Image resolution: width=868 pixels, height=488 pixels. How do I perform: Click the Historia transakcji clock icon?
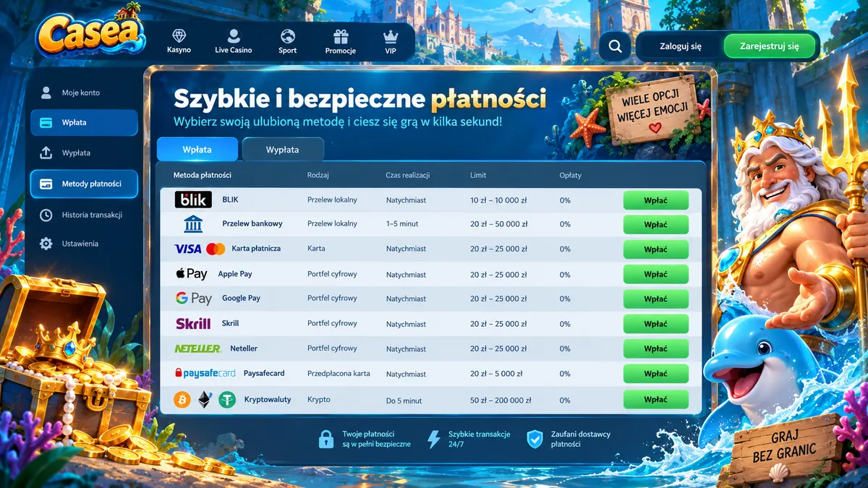tap(46, 215)
